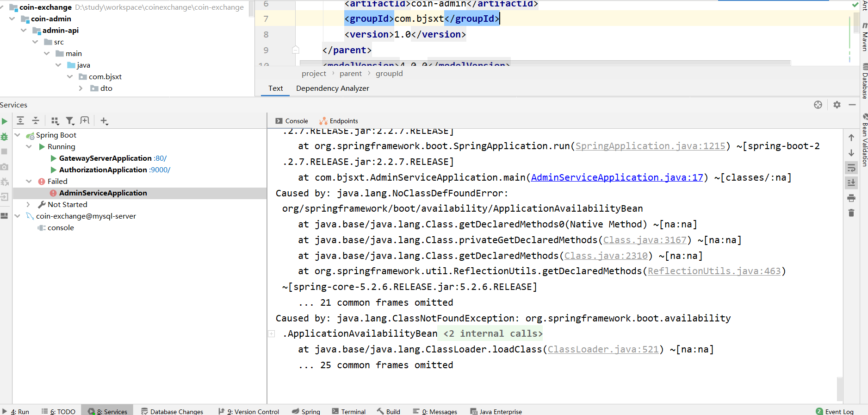Viewport: 868px width, 415px height.
Task: Open Version Control tool window
Action: 249,411
